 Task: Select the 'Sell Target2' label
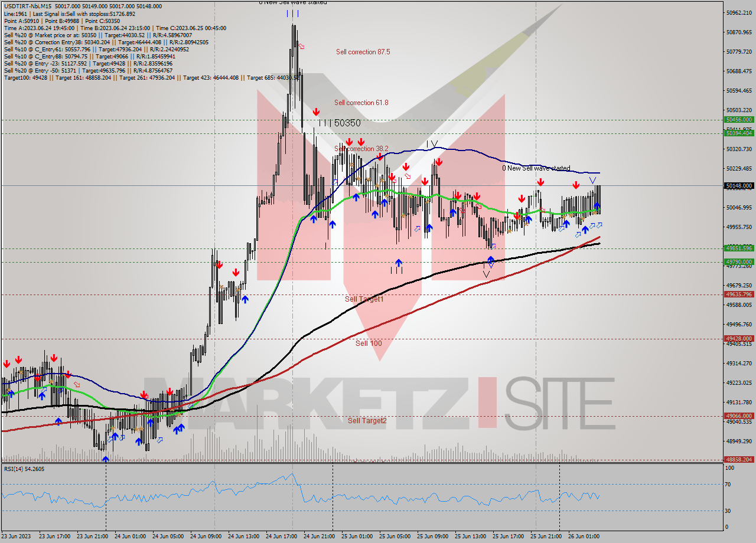(x=367, y=420)
